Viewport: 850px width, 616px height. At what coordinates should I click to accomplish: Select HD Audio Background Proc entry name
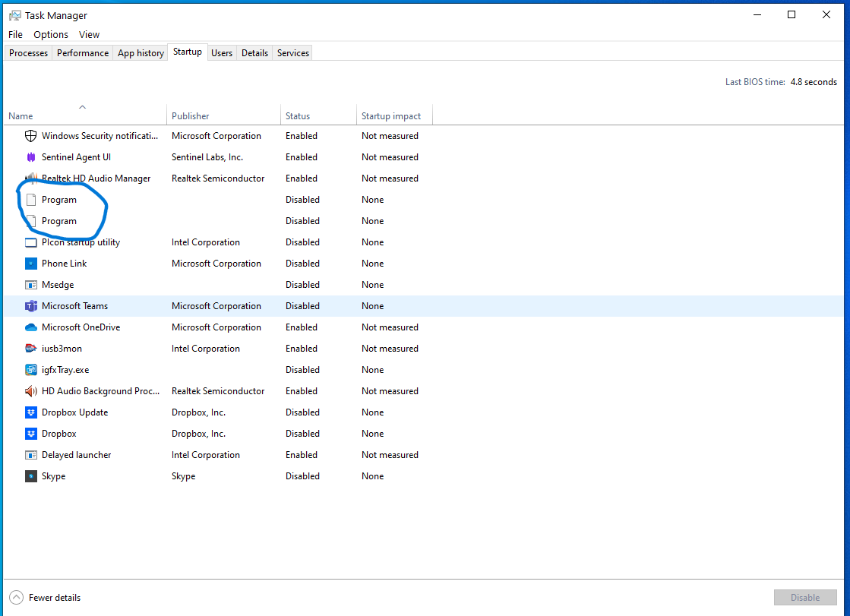[101, 391]
